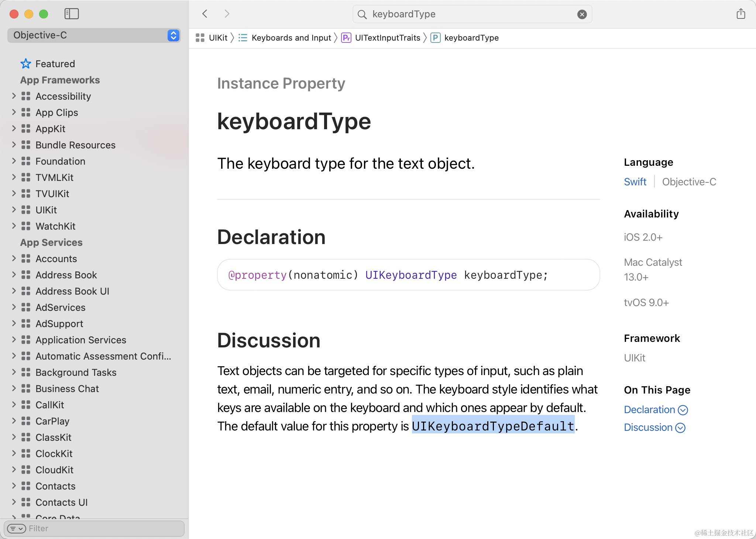
Task: Go forward with the right chevron
Action: tap(227, 14)
